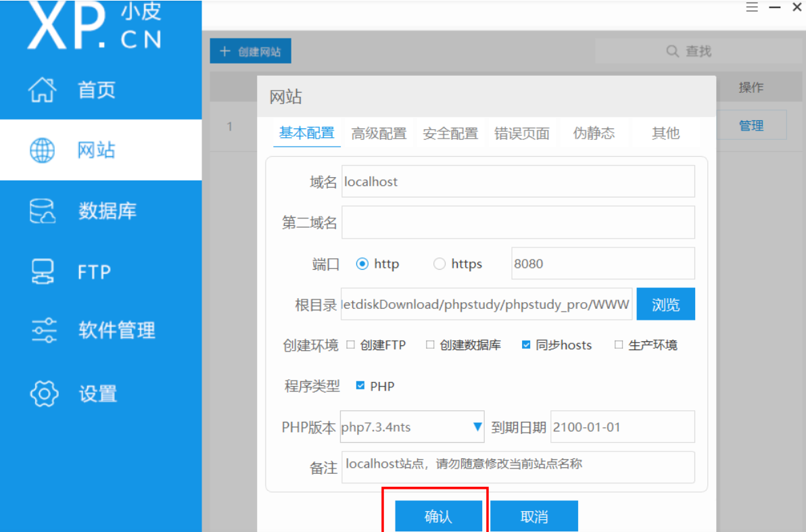Click the settings gear icon
Viewport: 806px width, 532px height.
tap(44, 393)
